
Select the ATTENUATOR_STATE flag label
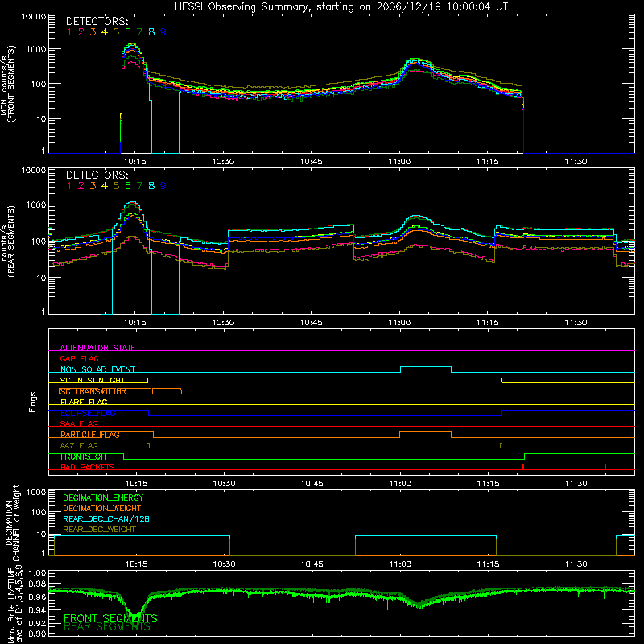(97, 348)
